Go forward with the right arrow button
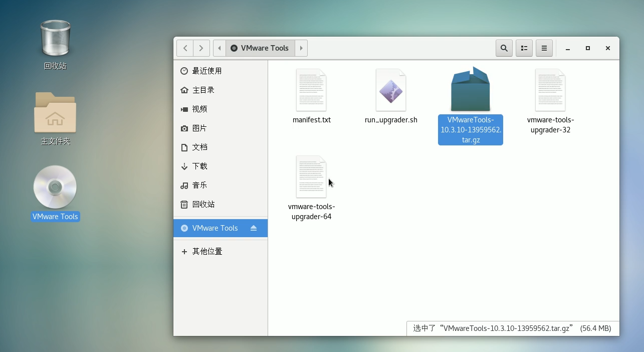Viewport: 644px width, 352px height. (x=201, y=48)
